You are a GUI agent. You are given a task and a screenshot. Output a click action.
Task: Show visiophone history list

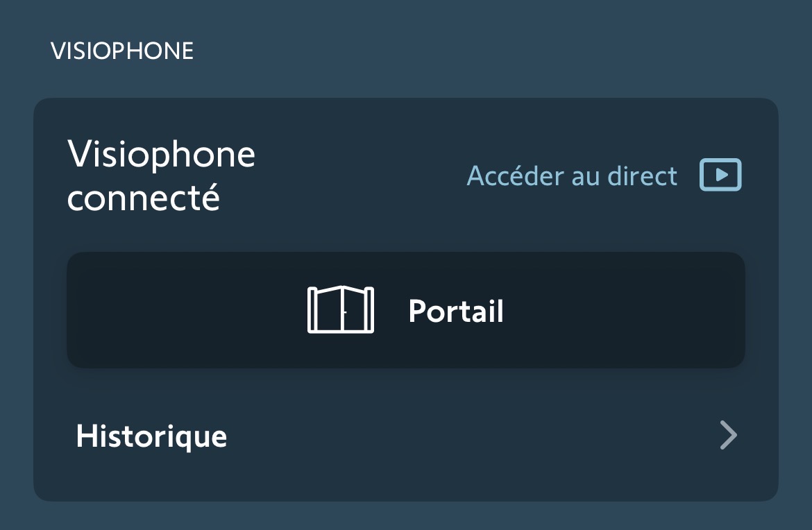[405, 436]
